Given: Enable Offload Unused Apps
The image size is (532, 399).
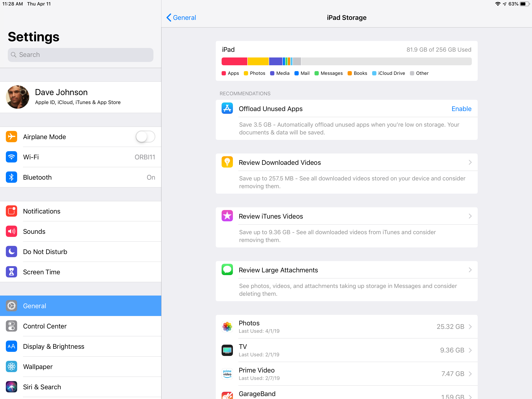Looking at the screenshot, I should pos(461,109).
